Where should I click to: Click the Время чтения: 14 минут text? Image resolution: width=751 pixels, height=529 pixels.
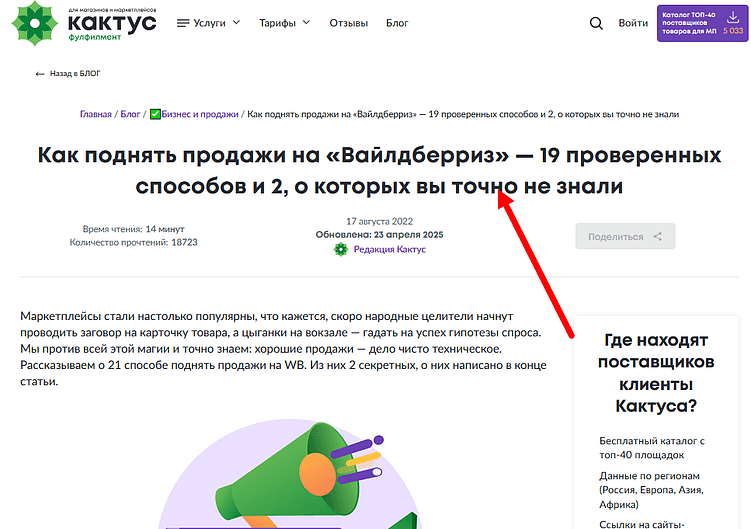pos(133,229)
